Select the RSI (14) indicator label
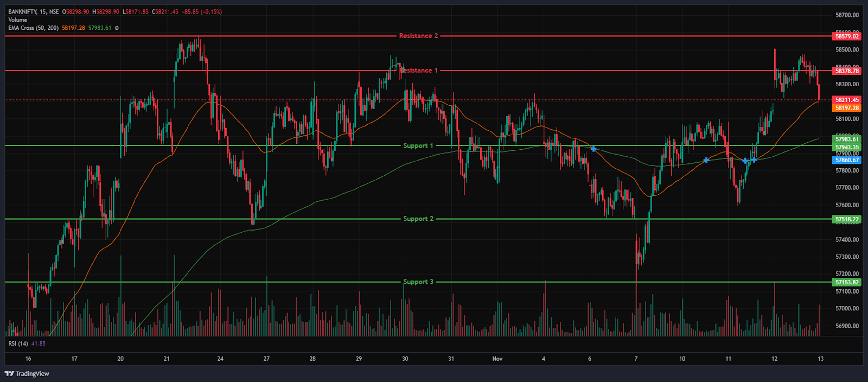Viewport: 868px width, 382px height. click(x=18, y=343)
